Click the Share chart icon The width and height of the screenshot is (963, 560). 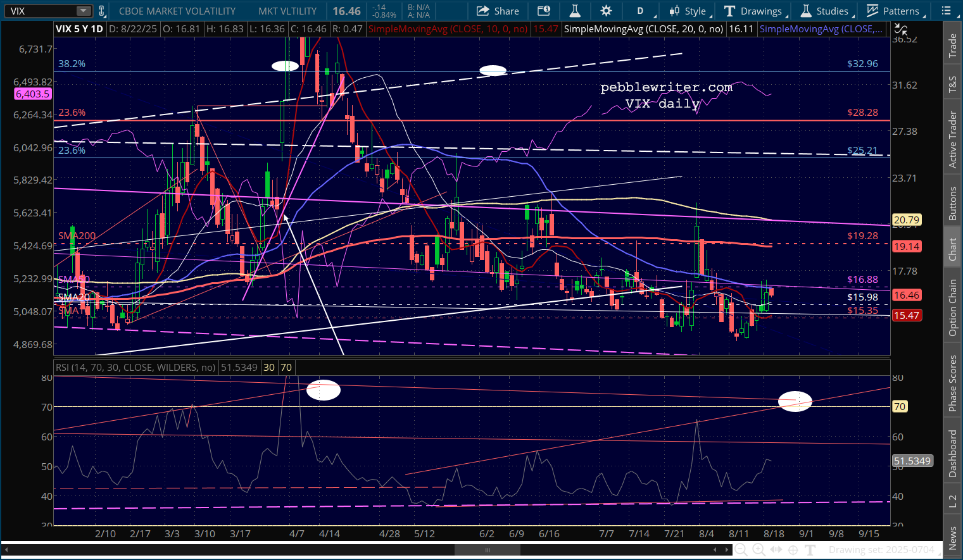tap(498, 11)
